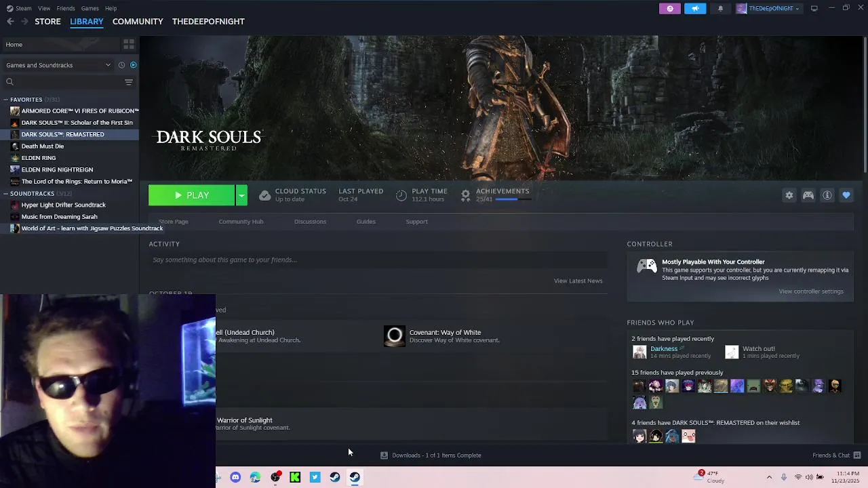Open Microsoft Edge from the taskbar

[255, 477]
